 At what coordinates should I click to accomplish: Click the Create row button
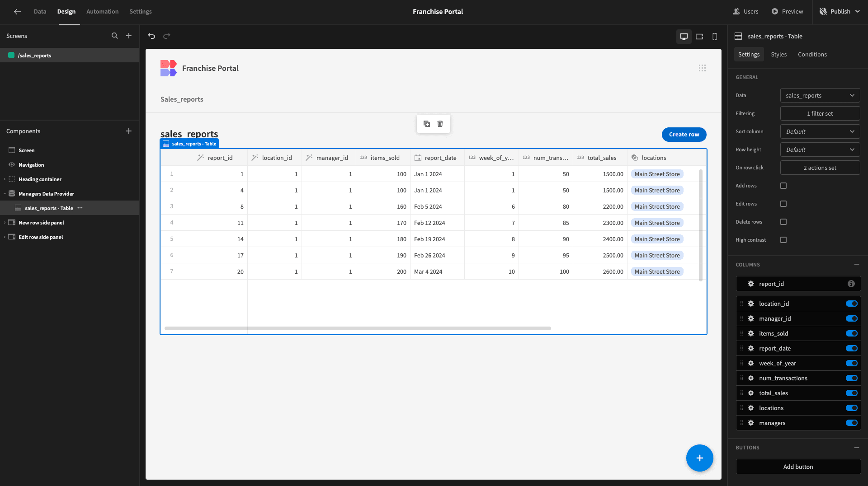point(684,135)
